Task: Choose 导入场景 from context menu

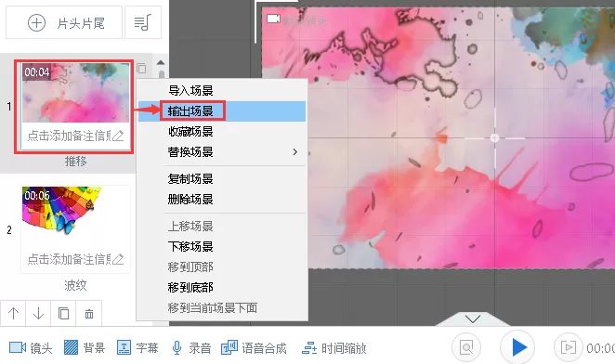Action: click(x=222, y=91)
